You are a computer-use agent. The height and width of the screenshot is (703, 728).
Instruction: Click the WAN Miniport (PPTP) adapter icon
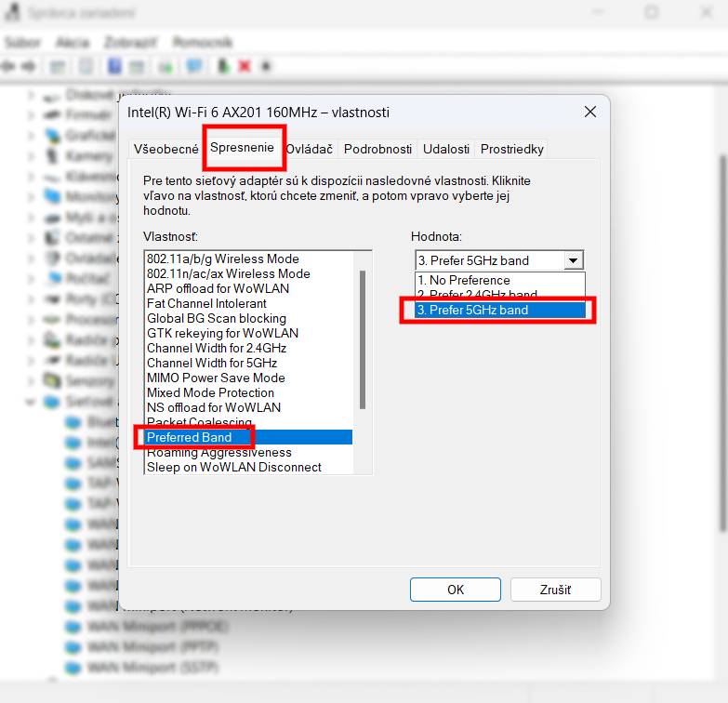tap(73, 647)
